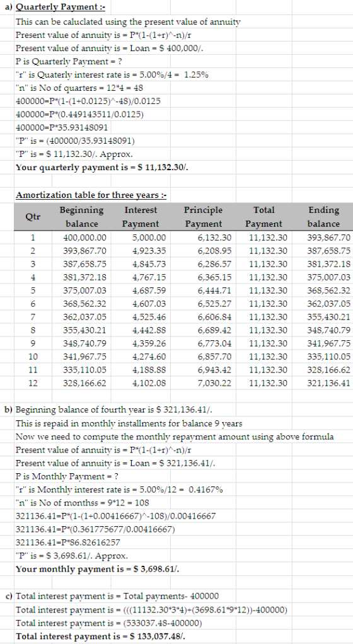The image size is (353, 644).
Task: Select the interest payment cell 4,687.59
Action: [x=149, y=290]
